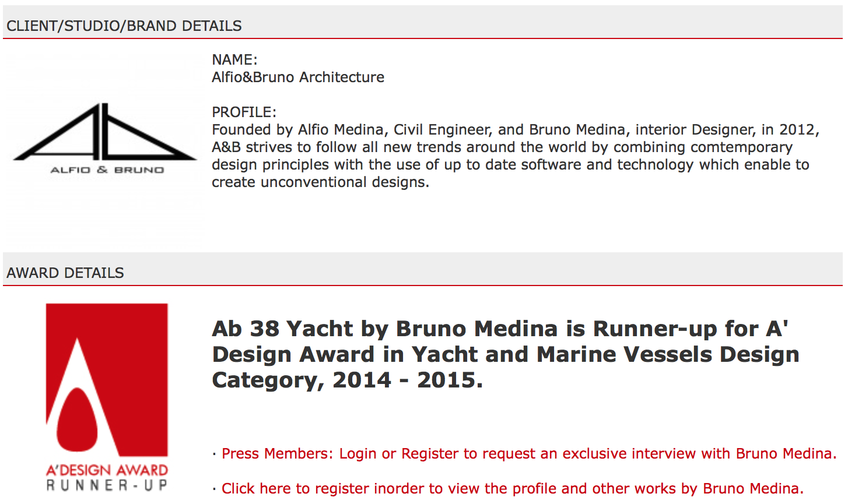The image size is (848, 504).
Task: Click the 'RUNNER-UP' label under the award logo
Action: 107,485
